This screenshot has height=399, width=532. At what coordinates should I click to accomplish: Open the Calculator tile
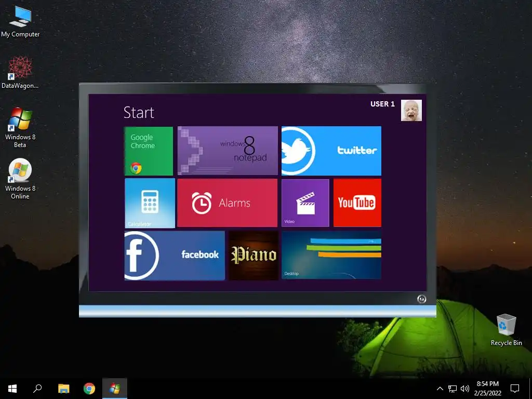150,203
